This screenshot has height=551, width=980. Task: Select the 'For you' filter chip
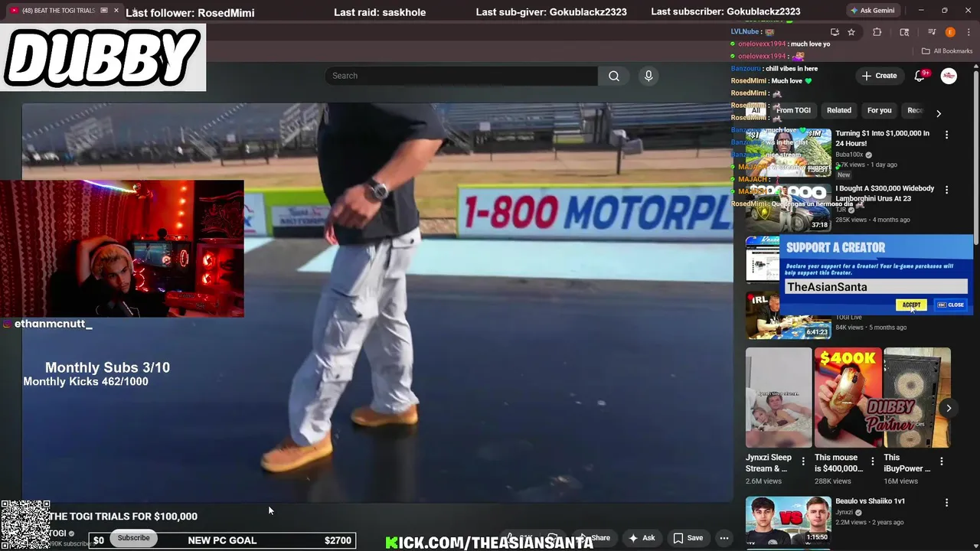tap(879, 110)
